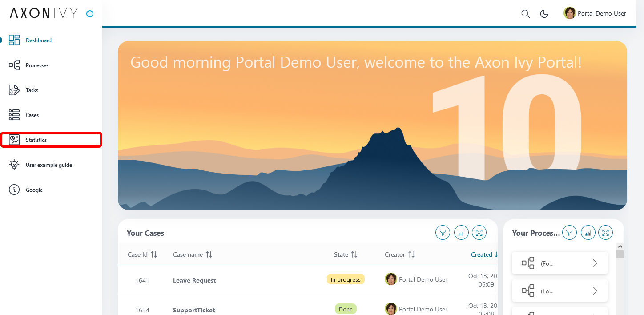644x315 pixels.
Task: Click the Your Processes scrollbar thumb
Action: coord(620,254)
